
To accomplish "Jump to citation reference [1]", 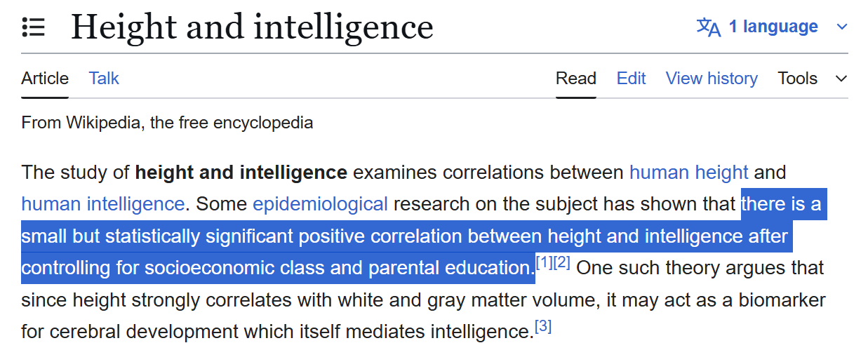I will click(544, 263).
